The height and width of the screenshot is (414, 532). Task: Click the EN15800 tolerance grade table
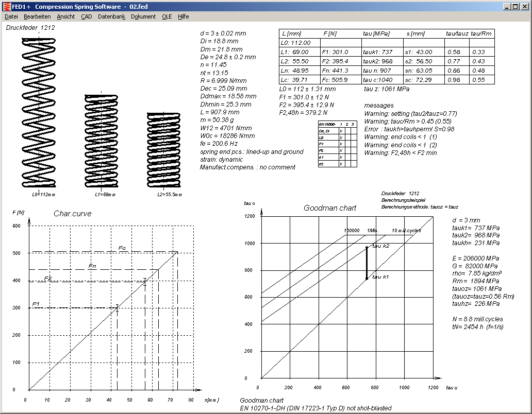(x=337, y=144)
